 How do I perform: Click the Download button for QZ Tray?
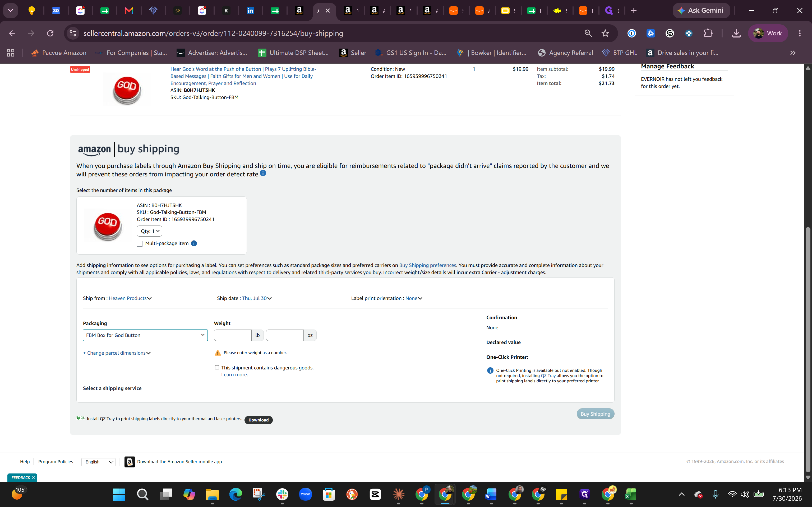pos(258,420)
